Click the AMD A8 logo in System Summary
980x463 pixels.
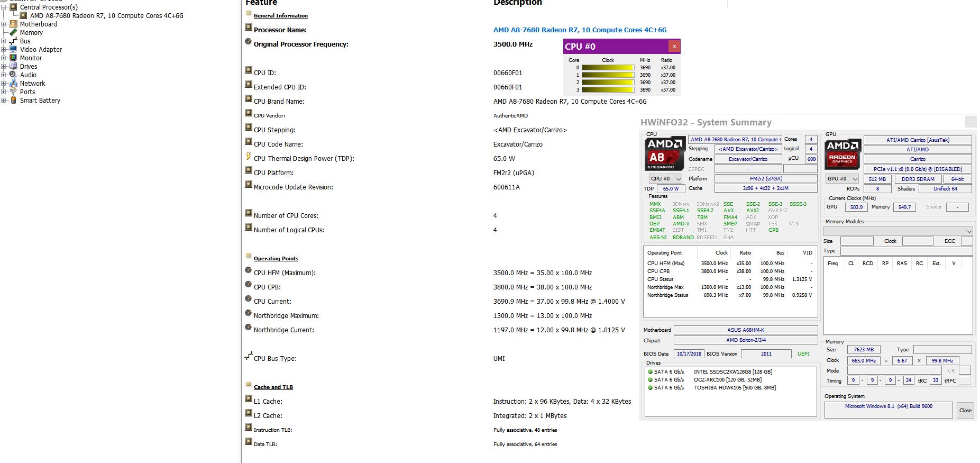[665, 154]
